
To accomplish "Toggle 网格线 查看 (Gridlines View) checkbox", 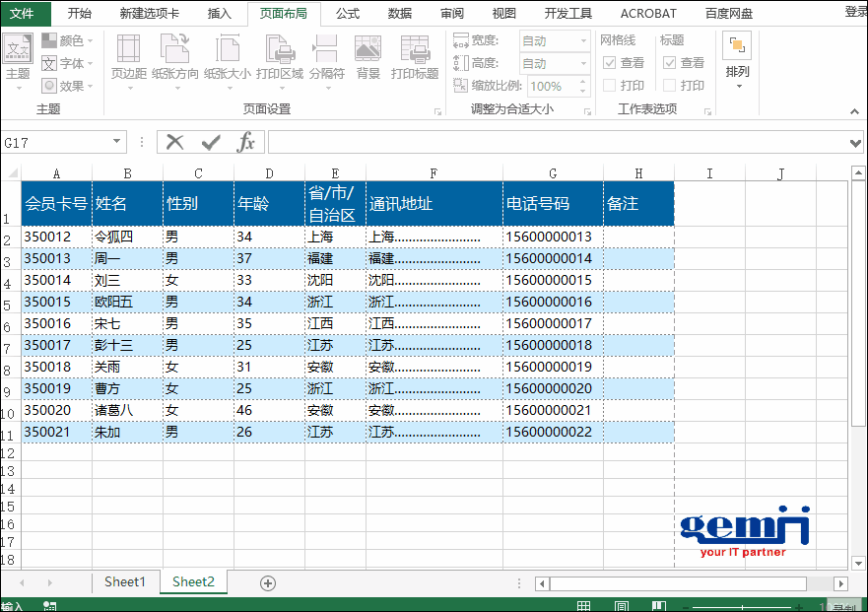I will [610, 63].
